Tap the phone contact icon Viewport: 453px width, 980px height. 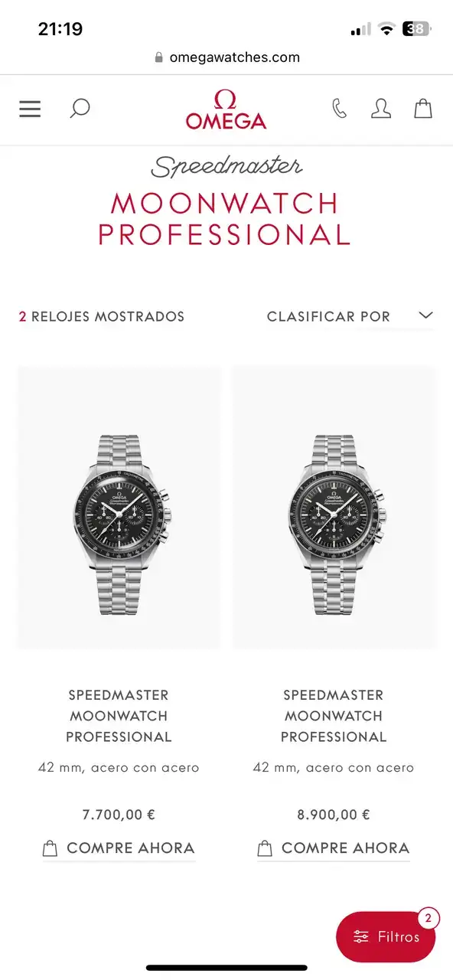(339, 109)
